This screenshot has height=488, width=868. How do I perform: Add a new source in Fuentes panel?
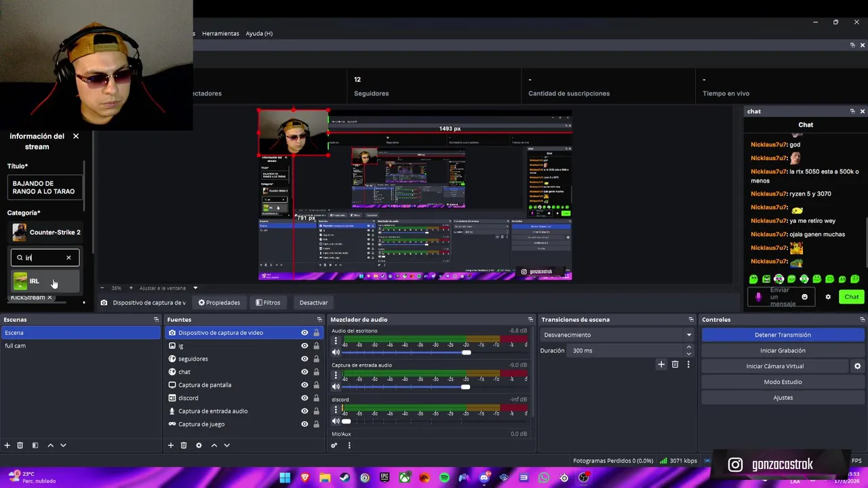pyautogui.click(x=170, y=445)
